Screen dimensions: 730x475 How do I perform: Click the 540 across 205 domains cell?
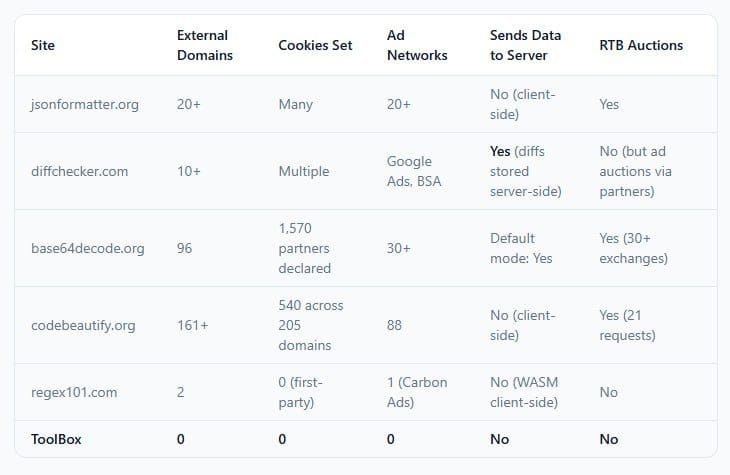click(x=312, y=325)
